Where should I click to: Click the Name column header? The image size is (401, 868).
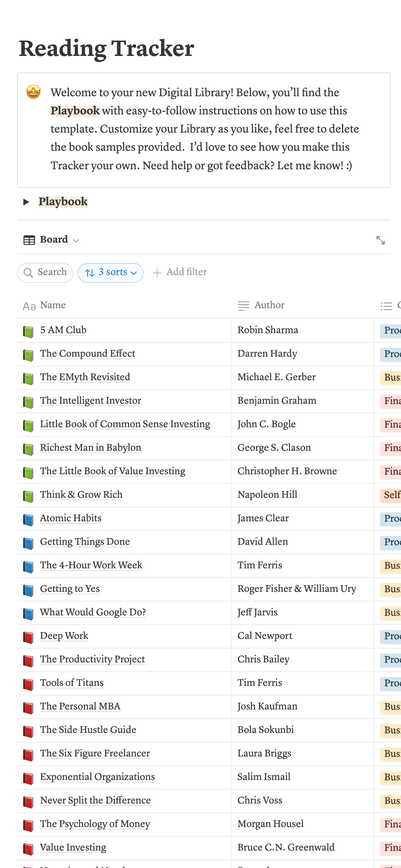pos(53,305)
